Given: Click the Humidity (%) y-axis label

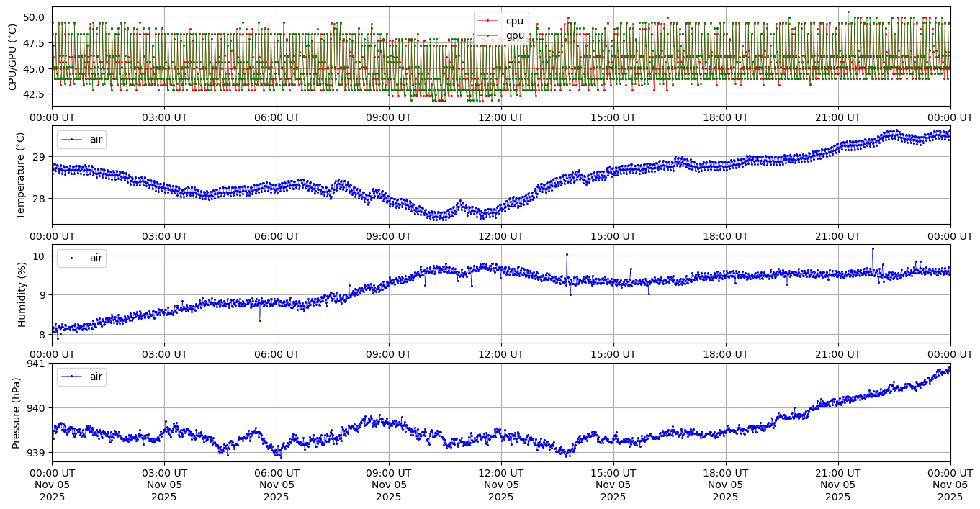Looking at the screenshot, I should tap(22, 294).
